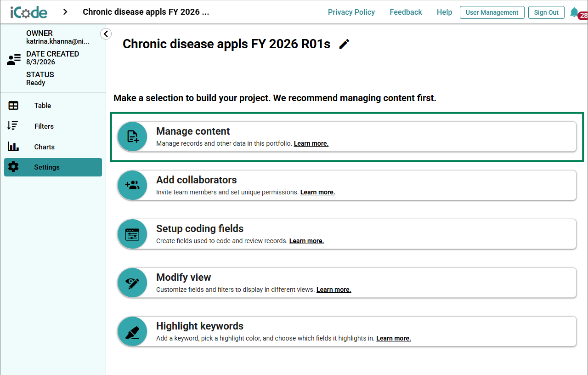Screen dimensions: 588x375
Task: Click the Charts bar-graph icon
Action: pos(13,147)
